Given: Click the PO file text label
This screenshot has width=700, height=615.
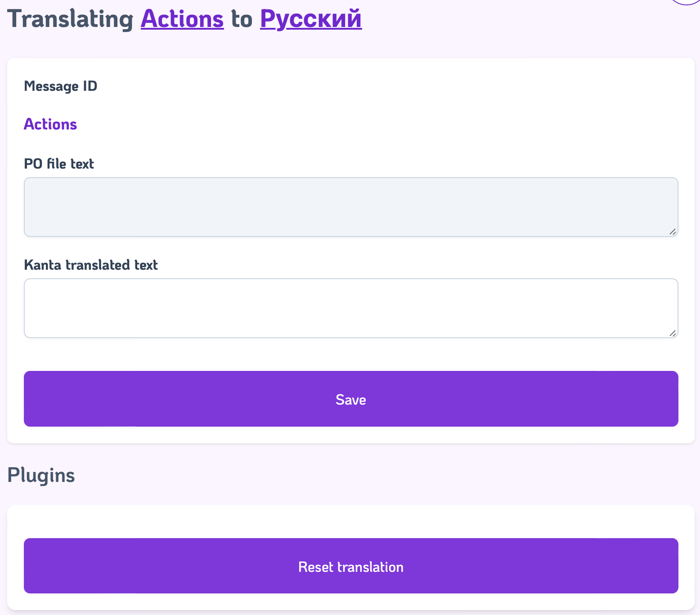Looking at the screenshot, I should 58,164.
